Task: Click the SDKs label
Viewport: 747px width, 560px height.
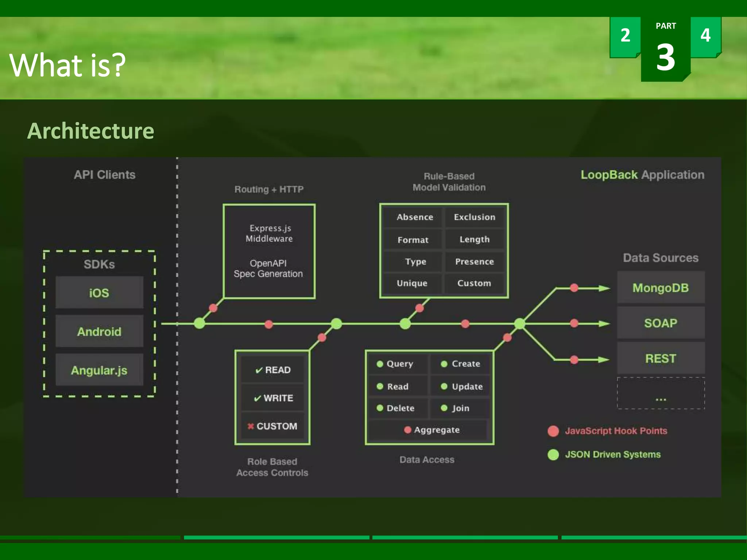Action: (99, 264)
